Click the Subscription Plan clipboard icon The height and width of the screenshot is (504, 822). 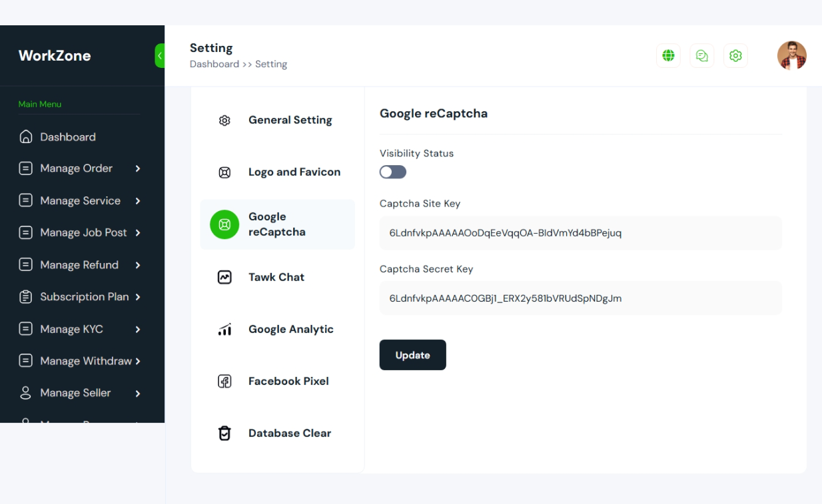(26, 297)
